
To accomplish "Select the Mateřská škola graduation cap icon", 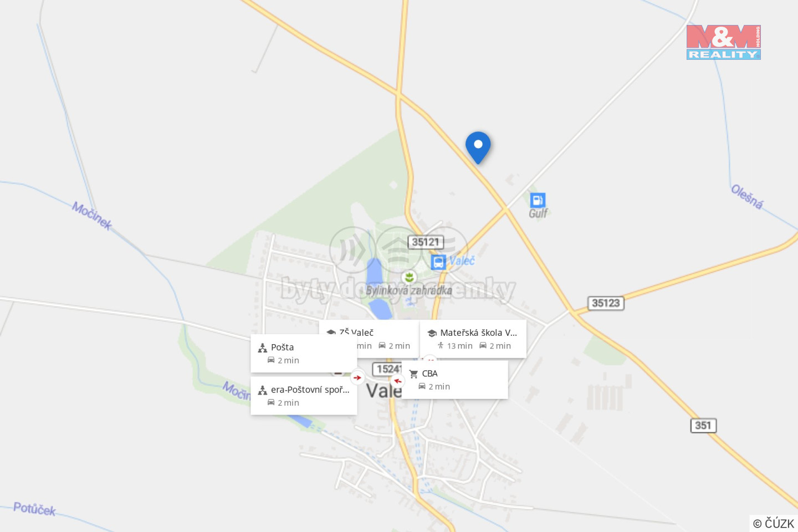I will click(x=432, y=333).
